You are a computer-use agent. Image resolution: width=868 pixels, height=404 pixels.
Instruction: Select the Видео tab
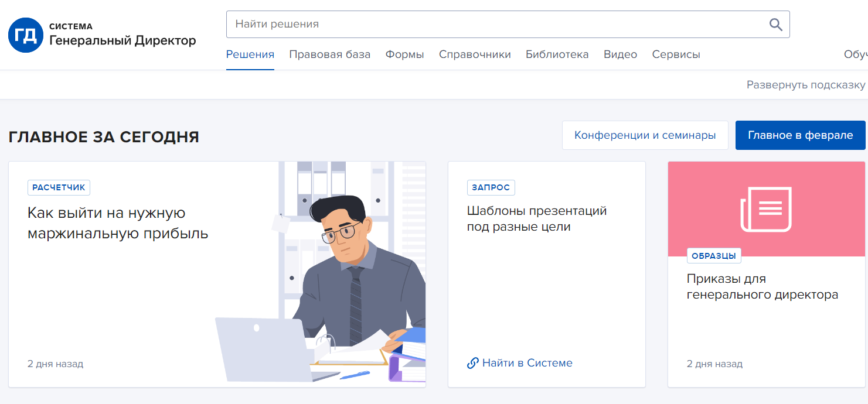click(620, 54)
